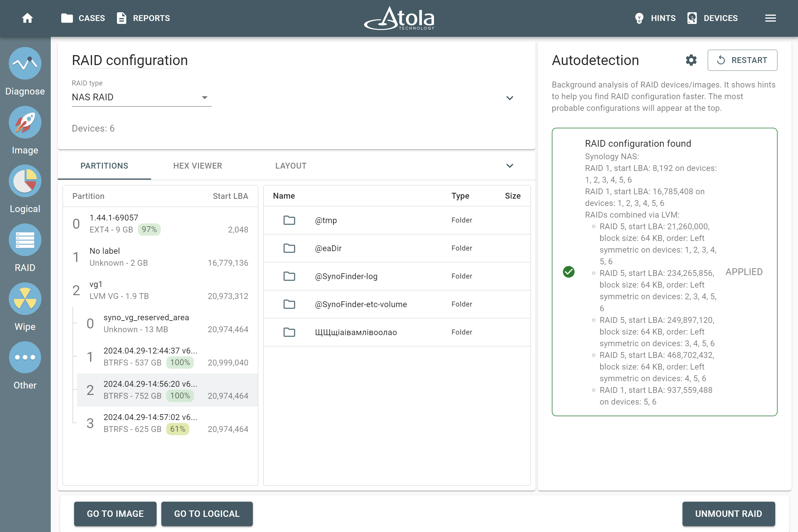Switch to the Partitions tab
The image size is (798, 532).
coord(104,166)
